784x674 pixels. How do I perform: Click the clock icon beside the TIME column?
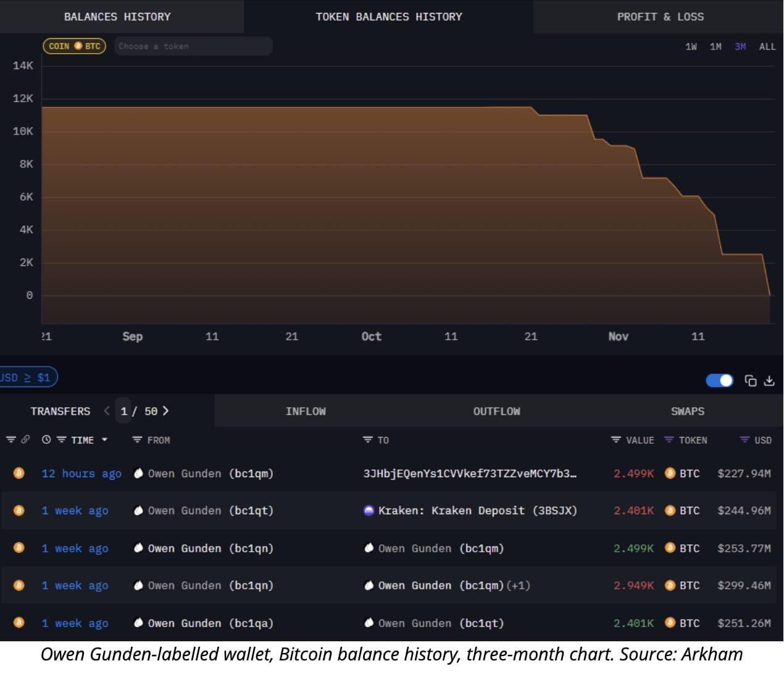[x=46, y=439]
